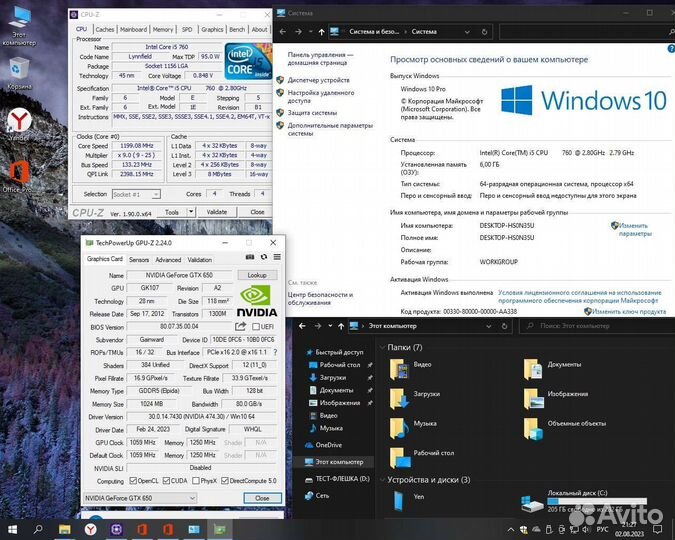Screen dimensions: 675x540
Task: Open the CPU-Z Socket #1 selection dropdown
Action: 136,194
